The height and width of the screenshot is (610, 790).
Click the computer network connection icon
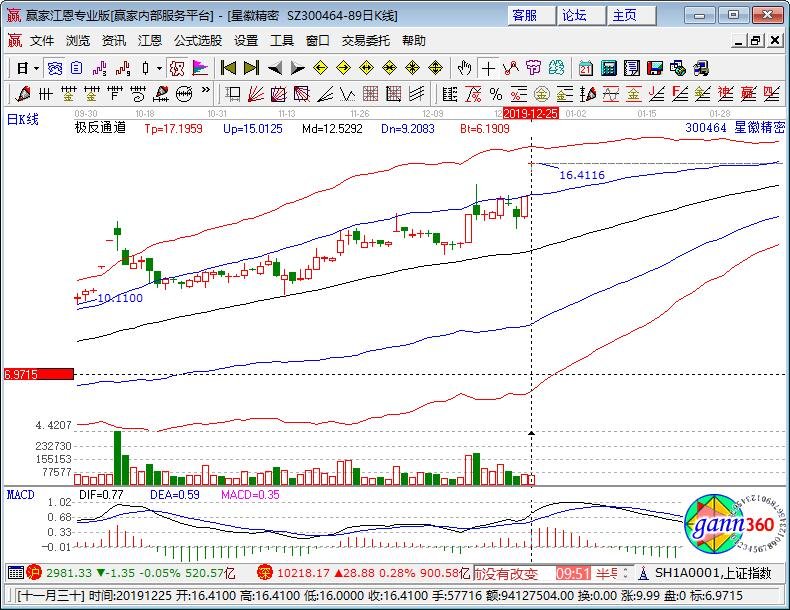(701, 68)
